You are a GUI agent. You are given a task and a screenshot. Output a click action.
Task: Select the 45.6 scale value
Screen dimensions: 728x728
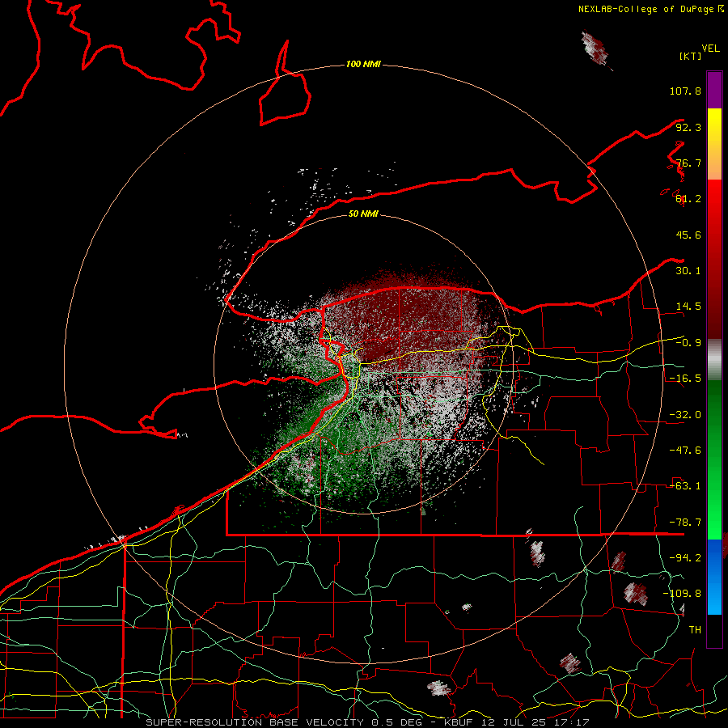coord(688,235)
